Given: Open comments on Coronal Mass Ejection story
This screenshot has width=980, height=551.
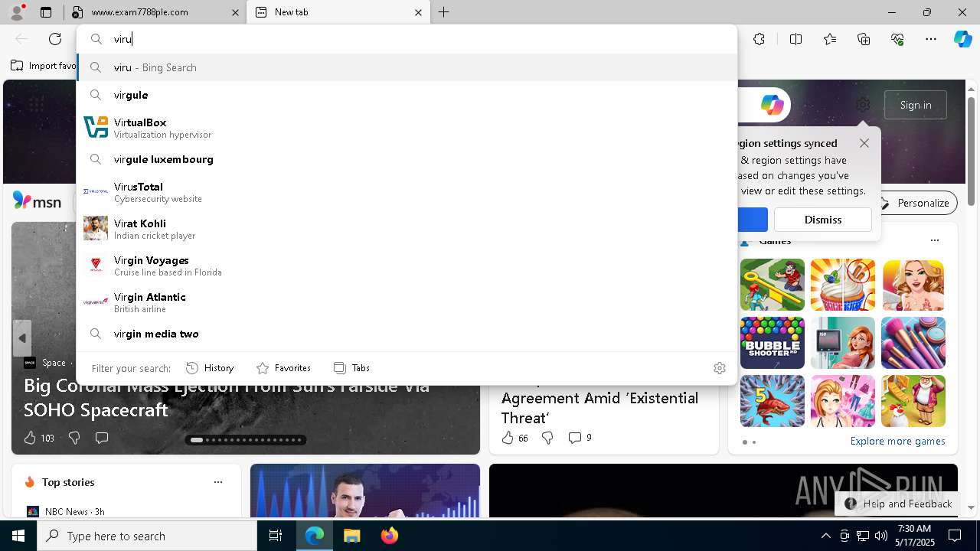Looking at the screenshot, I should coord(102,438).
